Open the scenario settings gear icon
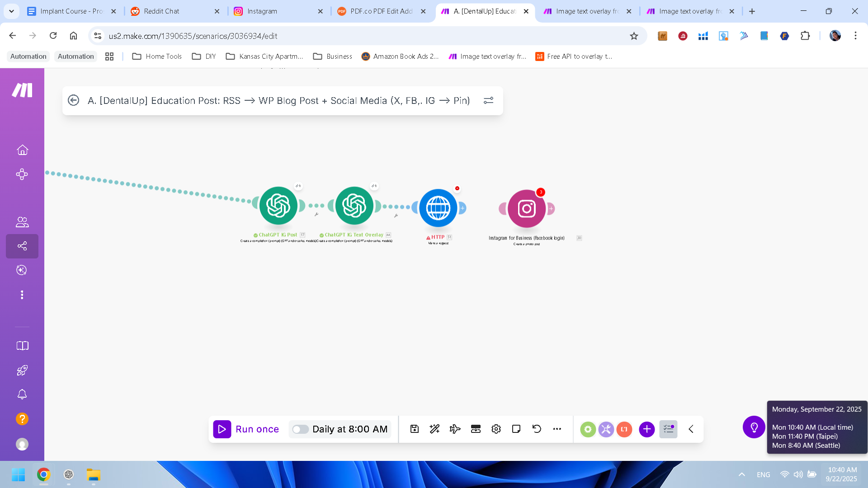This screenshot has width=868, height=488. tap(496, 429)
